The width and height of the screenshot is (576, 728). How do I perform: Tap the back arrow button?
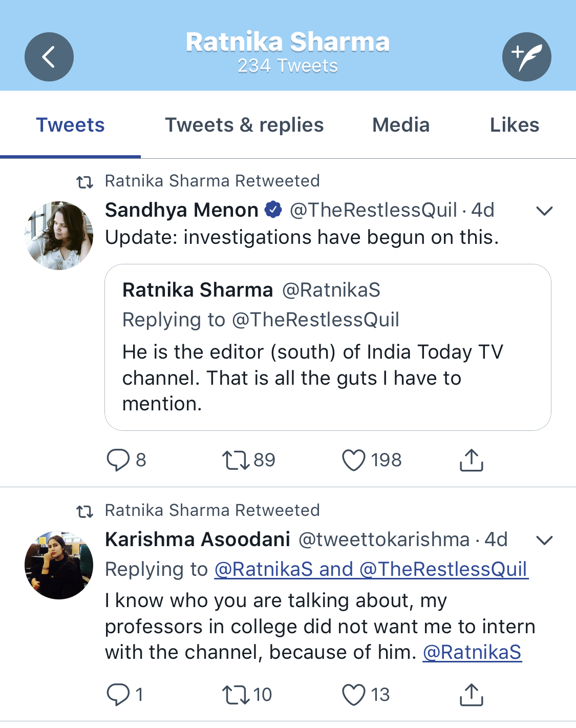click(x=49, y=57)
